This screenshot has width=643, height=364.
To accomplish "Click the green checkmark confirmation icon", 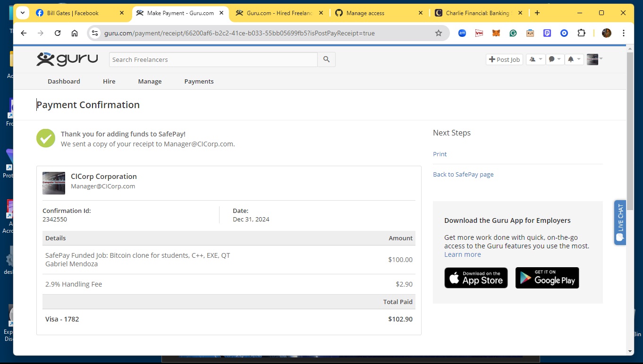I will (x=46, y=138).
